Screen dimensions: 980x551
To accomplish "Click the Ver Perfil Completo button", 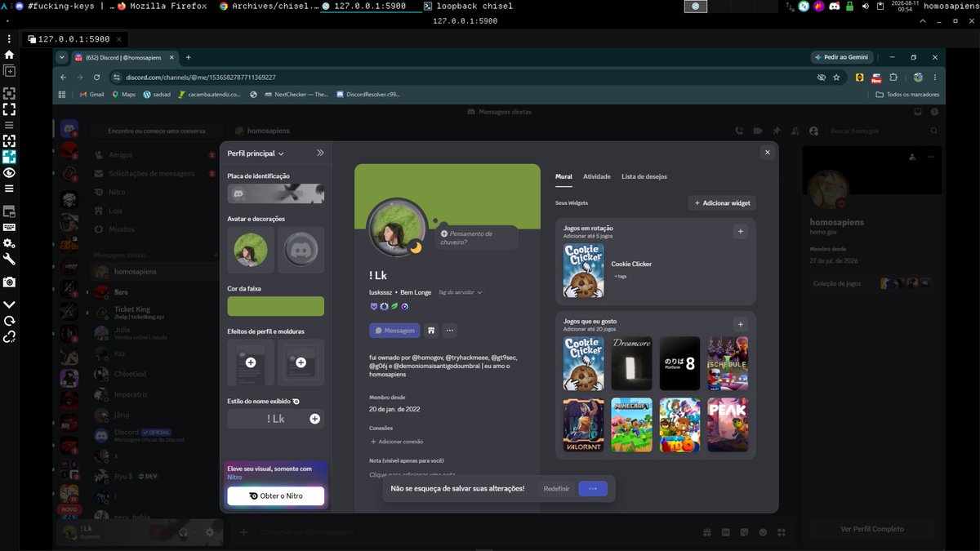I will tap(872, 529).
